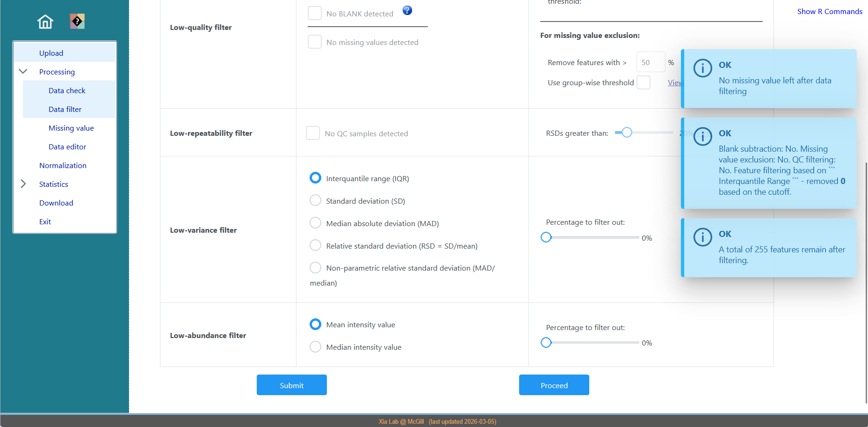Click the RSDs greater than slider handle
The image size is (868, 427).
pos(627,133)
